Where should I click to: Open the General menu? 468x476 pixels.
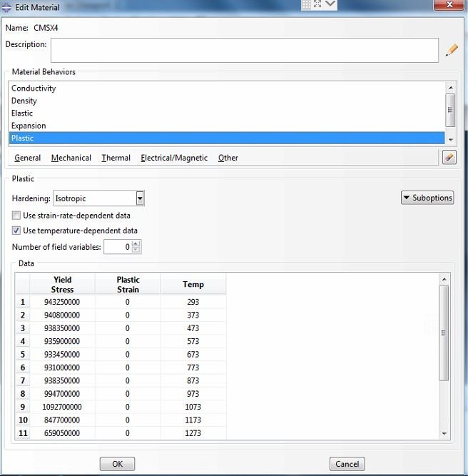(27, 158)
